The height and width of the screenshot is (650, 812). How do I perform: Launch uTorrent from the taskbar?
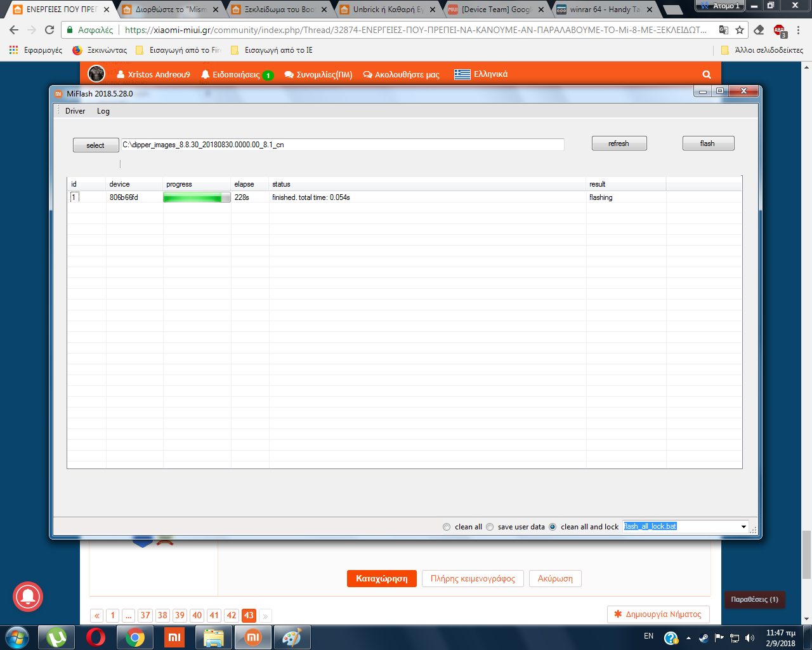(56, 637)
